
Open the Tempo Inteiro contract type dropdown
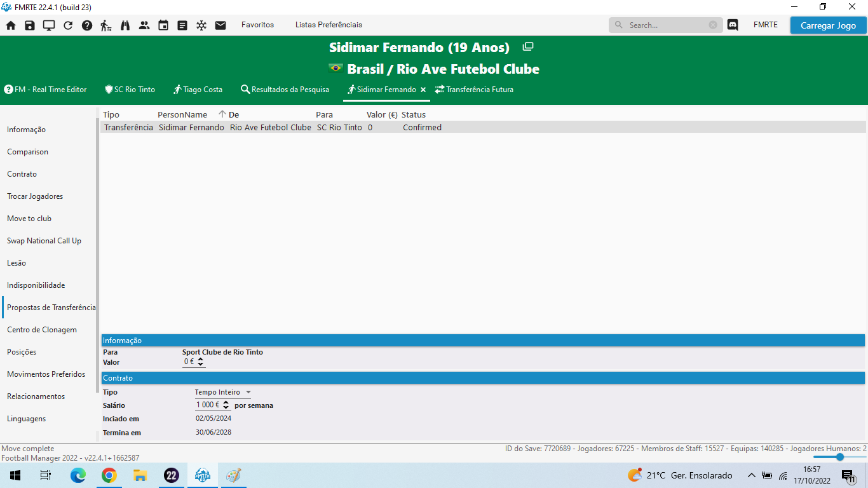(222, 393)
